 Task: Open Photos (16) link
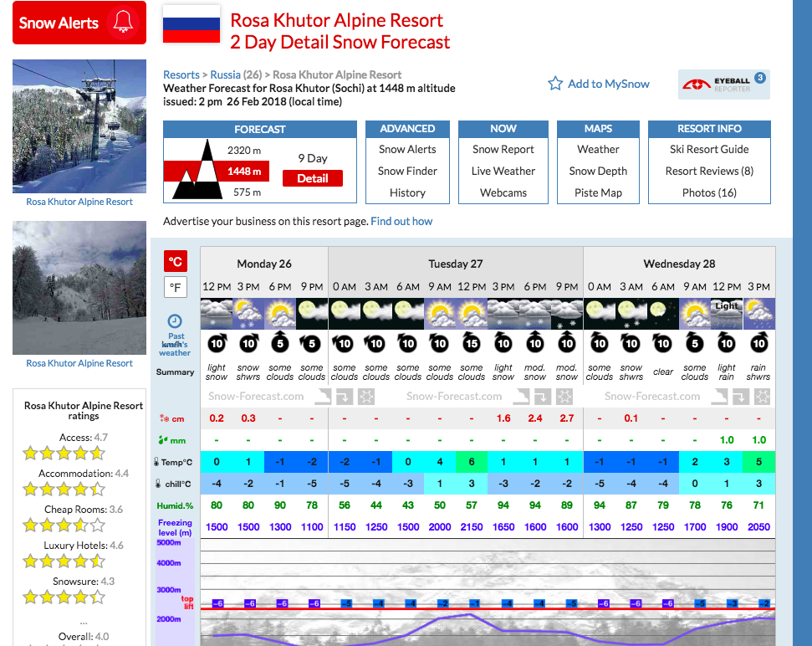709,192
